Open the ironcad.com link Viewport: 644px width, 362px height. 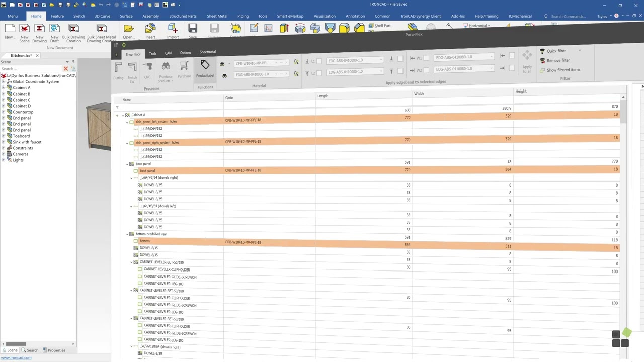pos(16,358)
